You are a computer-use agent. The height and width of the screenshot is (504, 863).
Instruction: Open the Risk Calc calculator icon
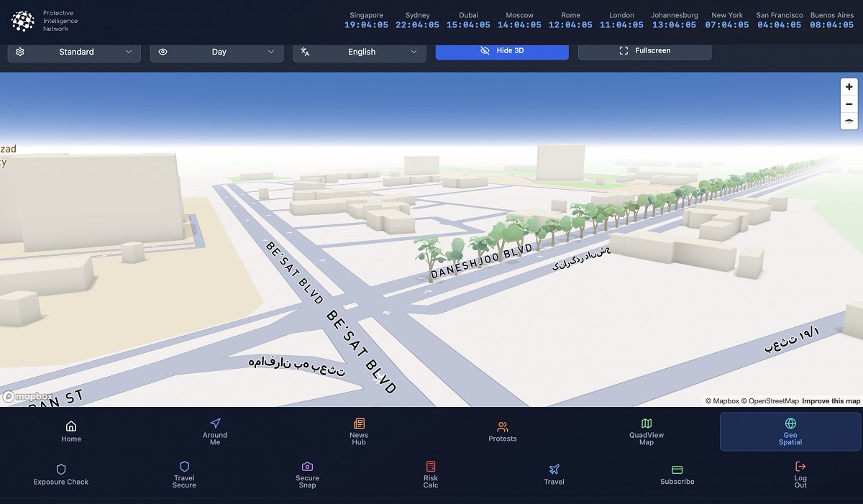[x=431, y=467]
